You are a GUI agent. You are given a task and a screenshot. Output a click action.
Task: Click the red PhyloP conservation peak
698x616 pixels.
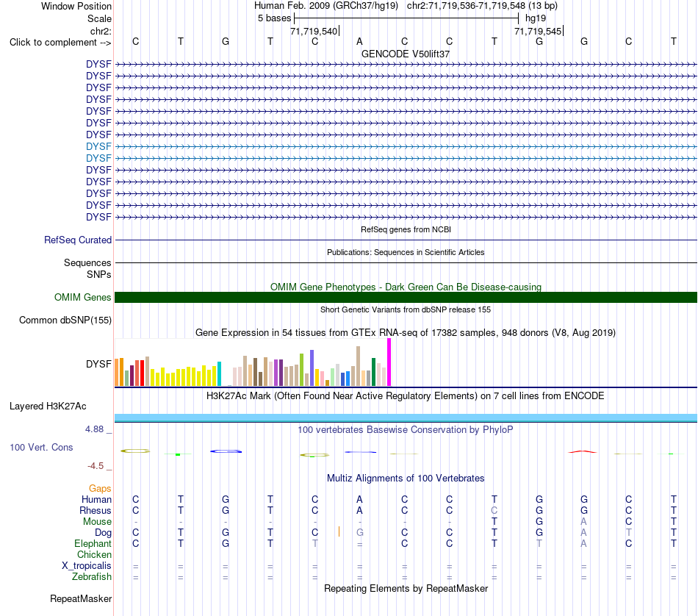582,452
